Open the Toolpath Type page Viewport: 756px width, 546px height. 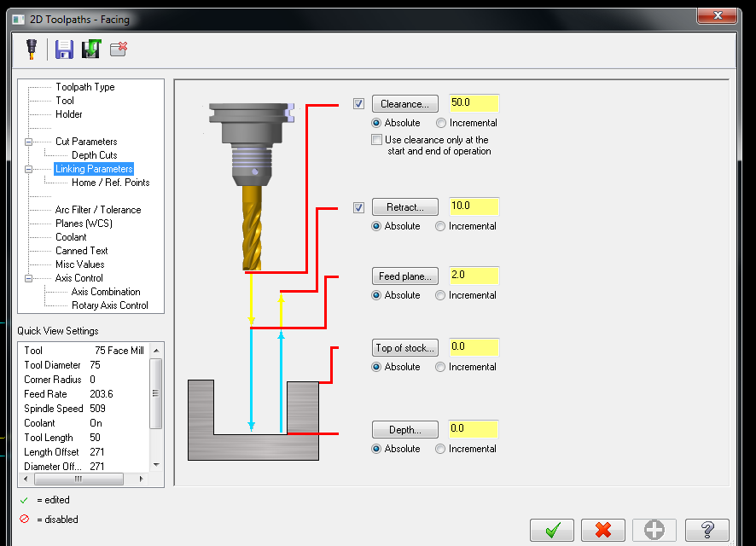pos(84,87)
